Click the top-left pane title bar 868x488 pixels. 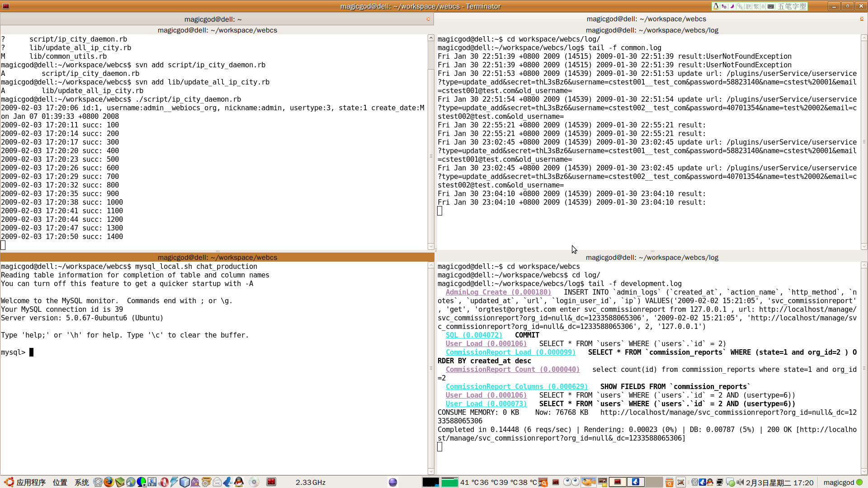(217, 30)
